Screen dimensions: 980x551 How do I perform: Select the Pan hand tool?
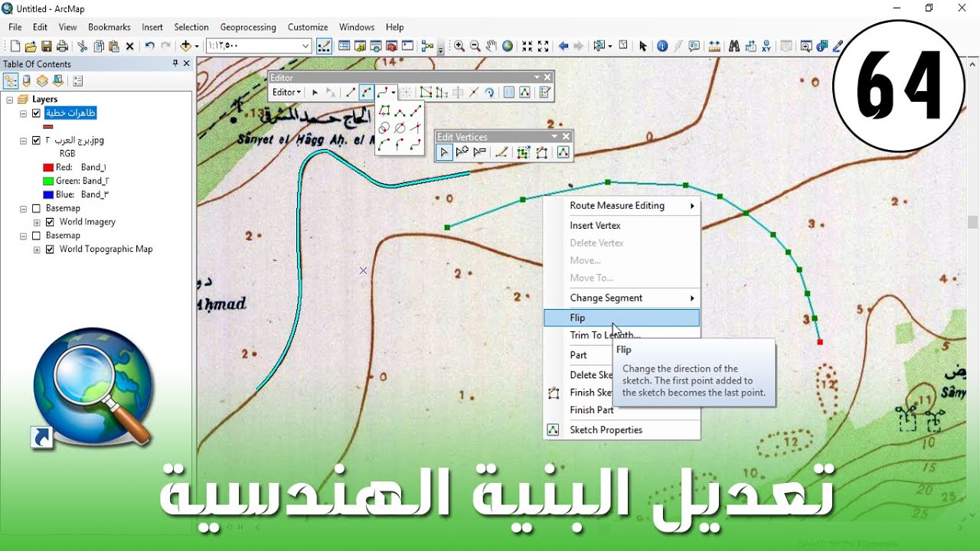[492, 46]
